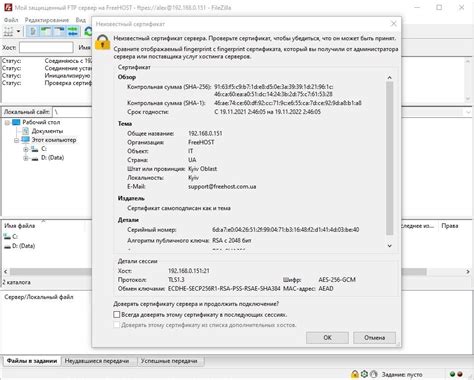
Task: Click the Сервер/Локальный файл queue column header
Action: tap(39, 297)
